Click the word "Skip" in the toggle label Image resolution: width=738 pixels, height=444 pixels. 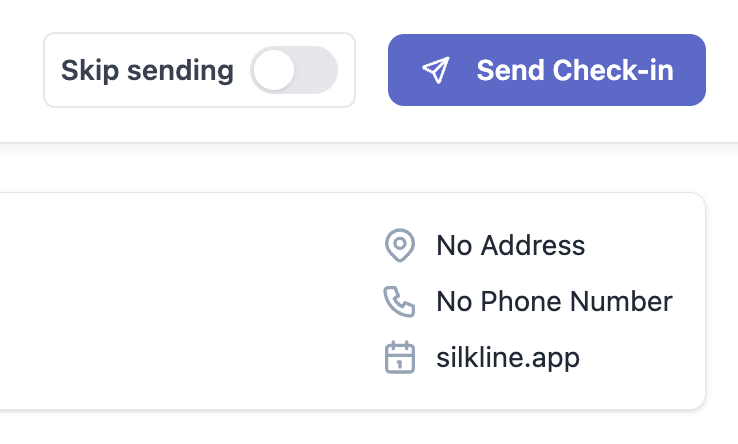point(83,70)
